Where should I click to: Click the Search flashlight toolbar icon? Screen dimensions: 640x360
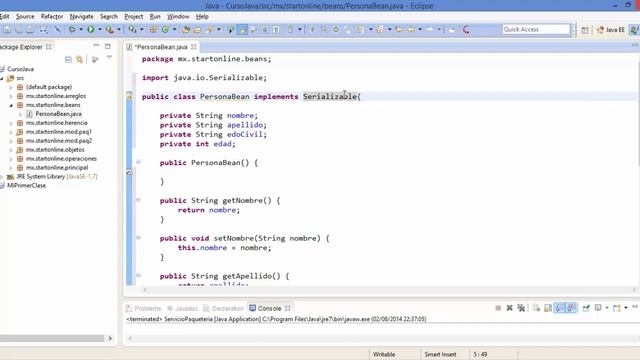210,29
